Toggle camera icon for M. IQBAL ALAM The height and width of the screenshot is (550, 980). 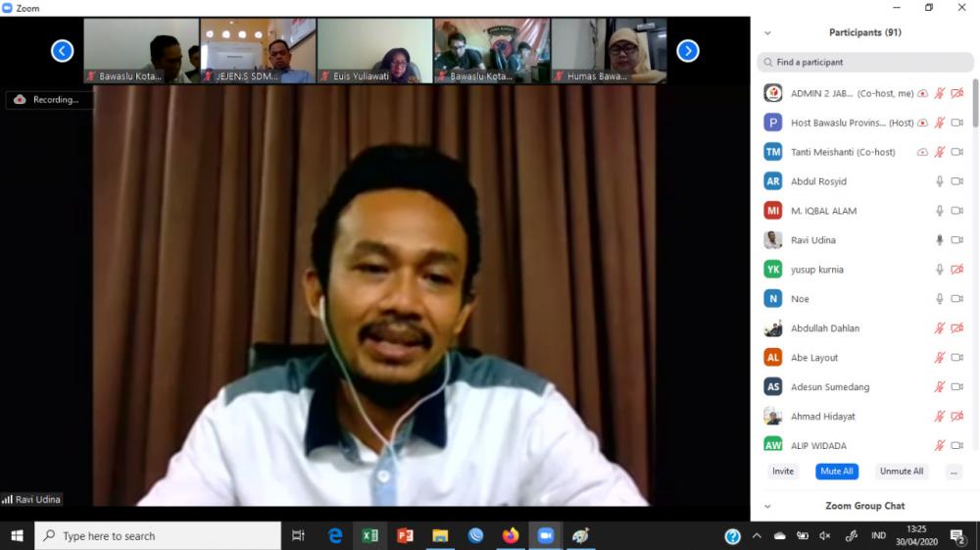pos(956,211)
